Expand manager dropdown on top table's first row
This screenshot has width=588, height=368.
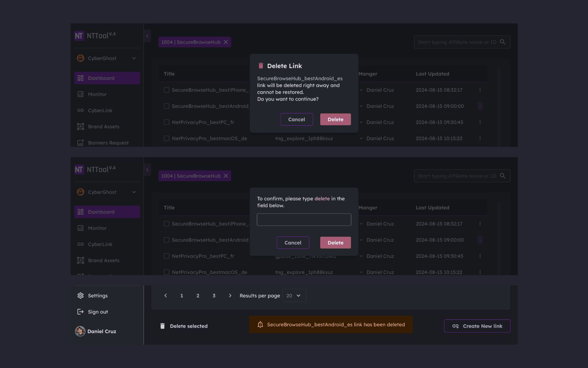coord(361,90)
